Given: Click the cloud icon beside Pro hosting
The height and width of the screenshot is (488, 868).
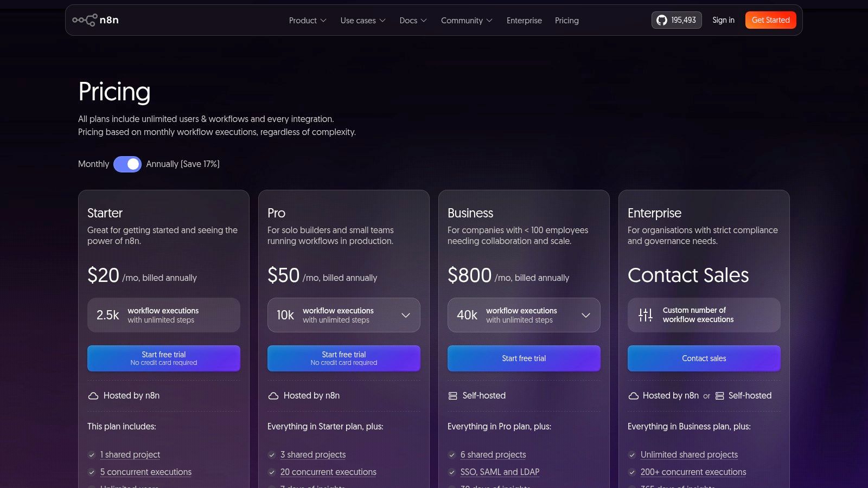Looking at the screenshot, I should (x=273, y=396).
